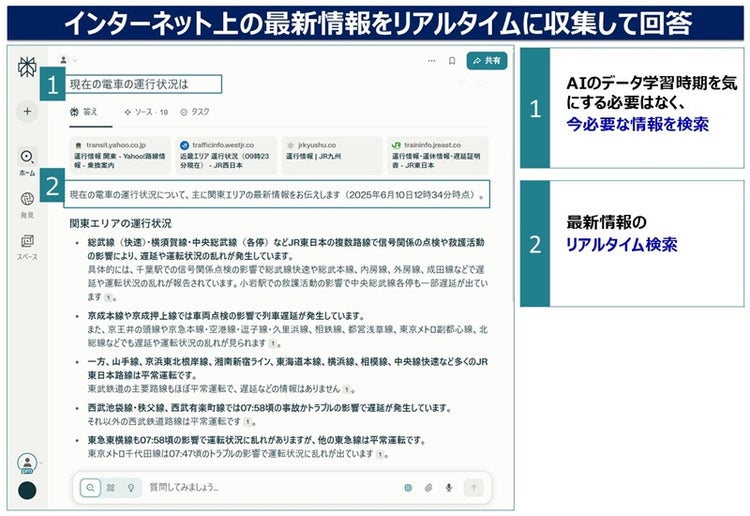Click citation 1 after 乱れが見られます
The width and height of the screenshot is (750, 516).
[x=272, y=343]
